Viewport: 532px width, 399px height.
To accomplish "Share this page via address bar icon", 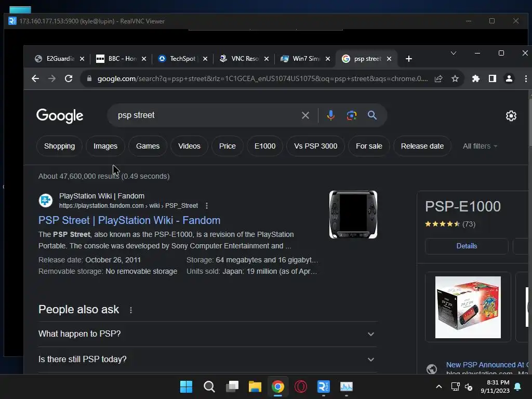I will [438, 79].
